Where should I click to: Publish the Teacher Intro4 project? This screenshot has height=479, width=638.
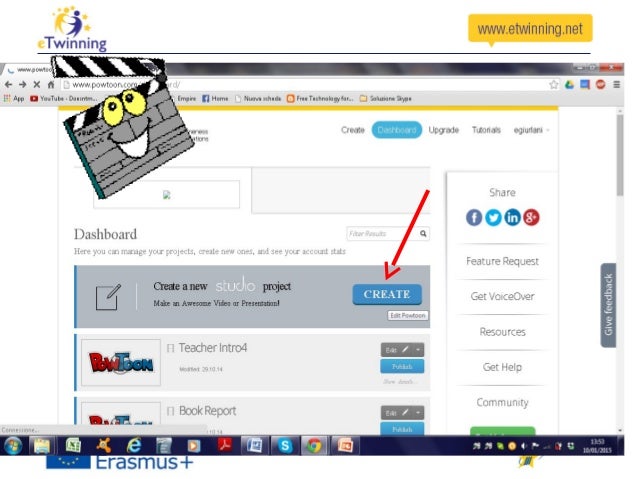[x=402, y=366]
